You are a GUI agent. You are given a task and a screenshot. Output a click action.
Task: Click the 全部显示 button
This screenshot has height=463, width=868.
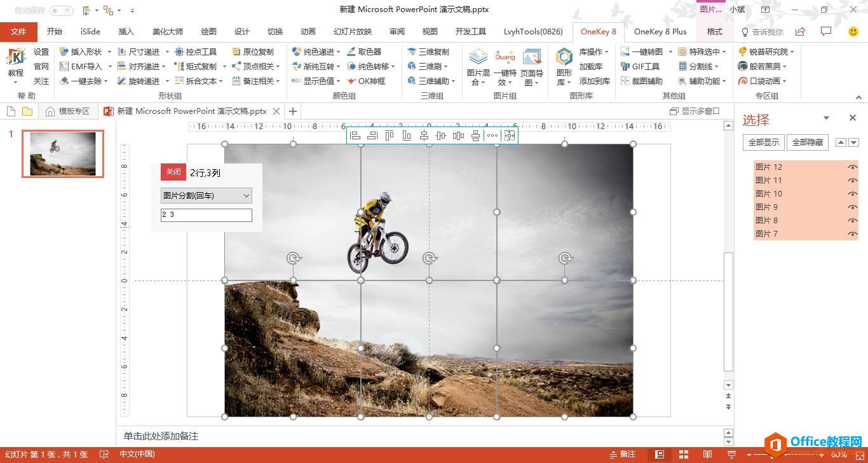coord(763,142)
